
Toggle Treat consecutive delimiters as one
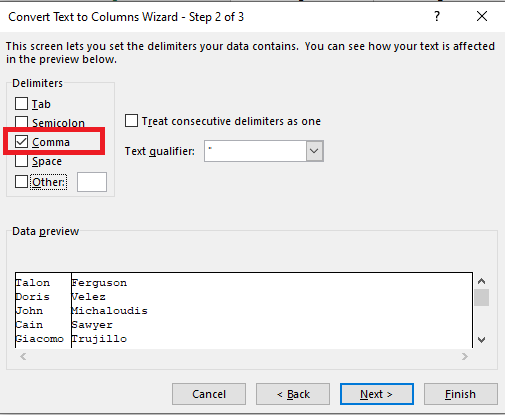131,121
